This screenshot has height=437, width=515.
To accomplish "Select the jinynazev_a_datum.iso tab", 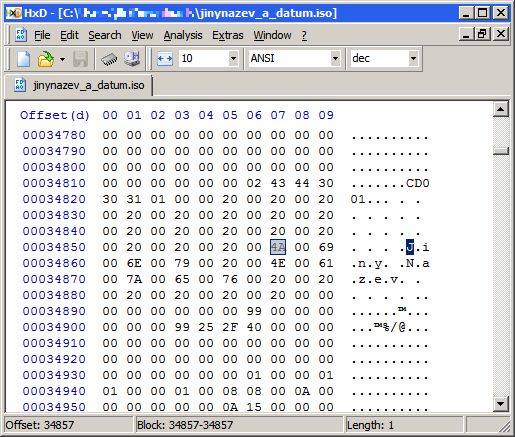I will coord(79,85).
